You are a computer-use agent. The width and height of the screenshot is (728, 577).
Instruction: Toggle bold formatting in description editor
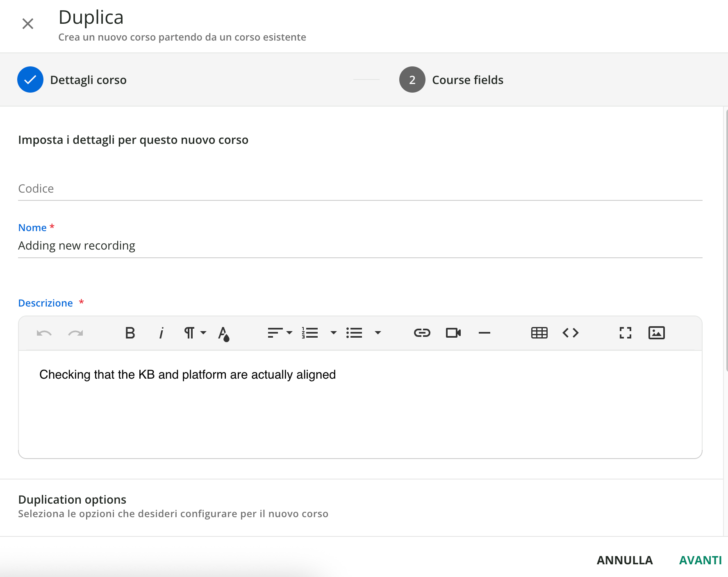[x=130, y=333]
